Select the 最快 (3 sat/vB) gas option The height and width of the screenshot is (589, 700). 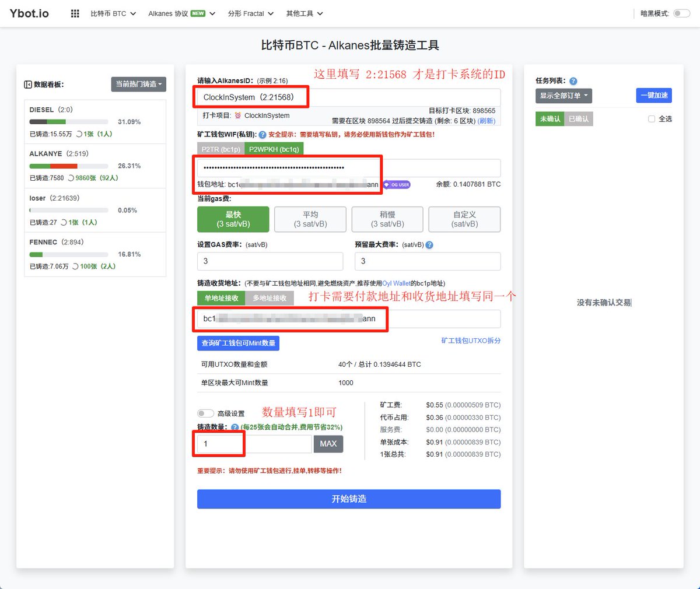pos(233,219)
